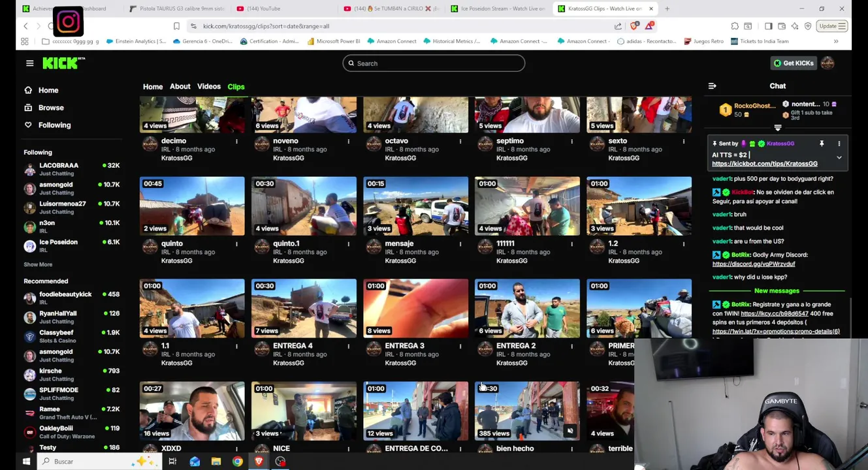Open the Ice Poseidon channel
Image resolution: width=868 pixels, height=470 pixels.
click(x=71, y=245)
